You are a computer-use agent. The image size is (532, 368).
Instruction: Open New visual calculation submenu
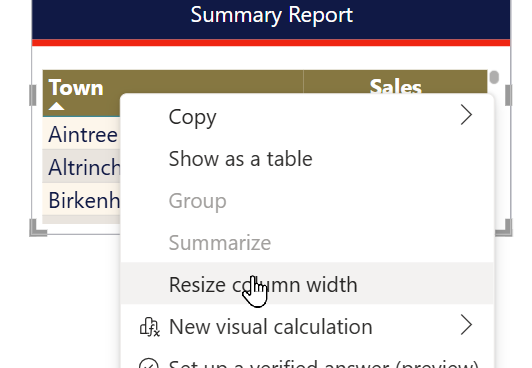tap(307, 326)
